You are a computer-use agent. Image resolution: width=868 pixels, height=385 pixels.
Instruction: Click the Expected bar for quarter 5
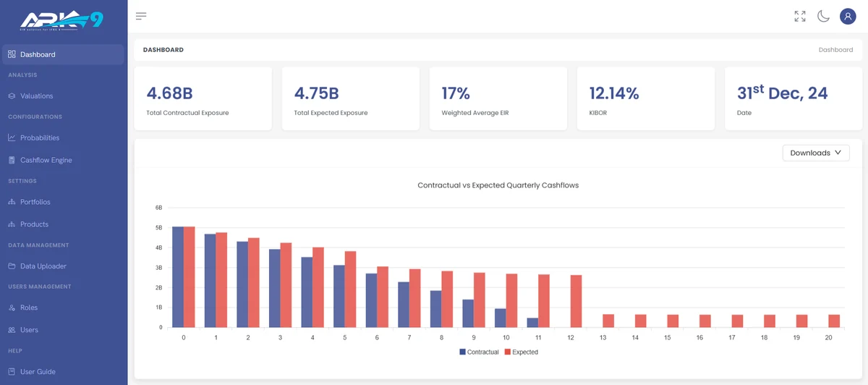pyautogui.click(x=351, y=289)
